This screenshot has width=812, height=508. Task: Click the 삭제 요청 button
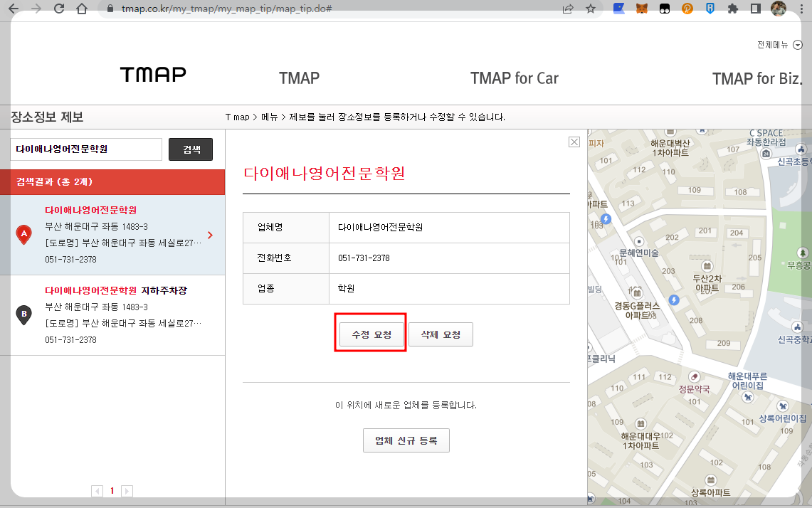441,334
